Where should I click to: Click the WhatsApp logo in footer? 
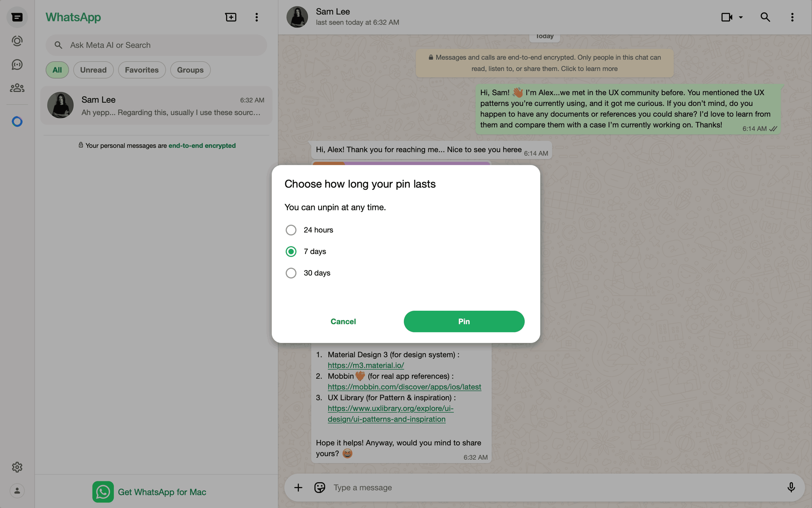[103, 492]
